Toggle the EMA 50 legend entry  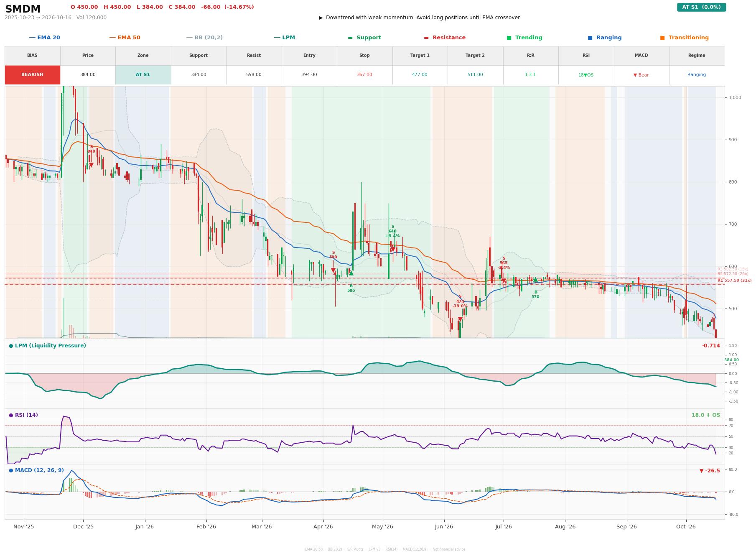point(125,38)
